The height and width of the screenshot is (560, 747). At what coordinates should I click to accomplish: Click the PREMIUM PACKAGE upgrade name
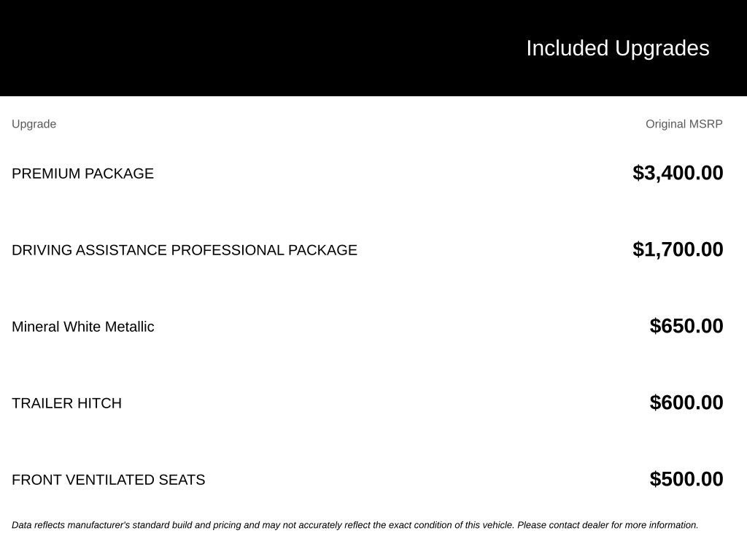pyautogui.click(x=82, y=174)
